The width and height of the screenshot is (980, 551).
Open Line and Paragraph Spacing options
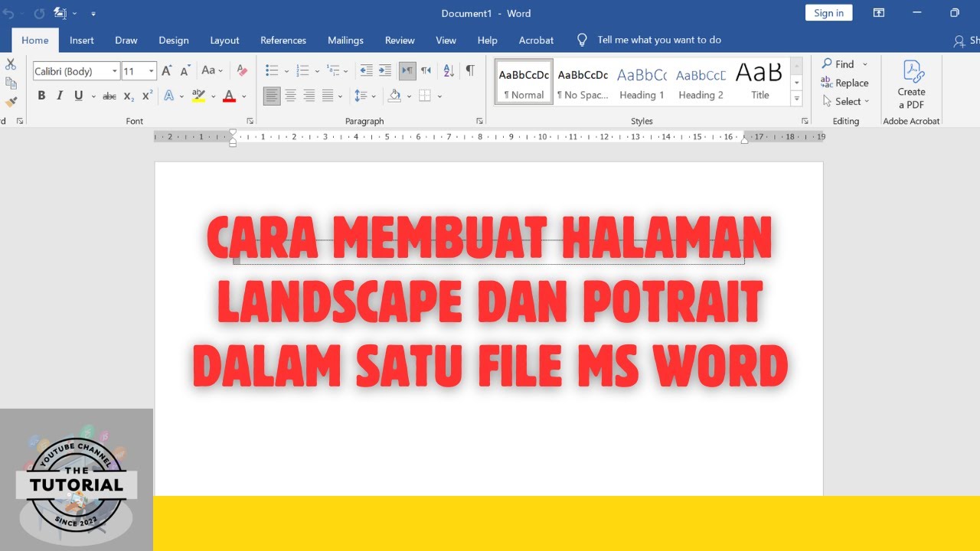(360, 96)
